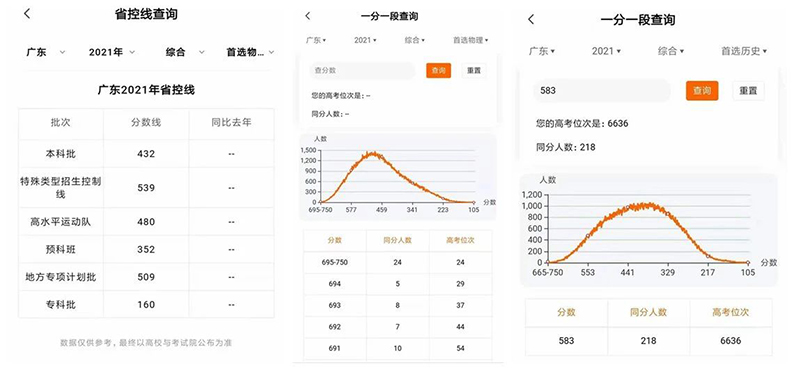Open 综合 dropdown in 省控线查询
The width and height of the screenshot is (794, 370).
[x=185, y=52]
